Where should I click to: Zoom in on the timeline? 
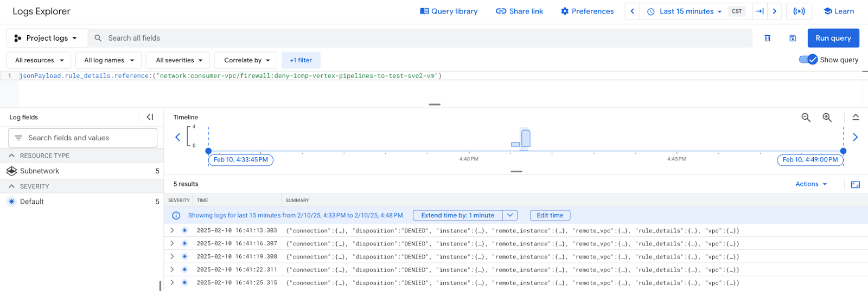(827, 118)
